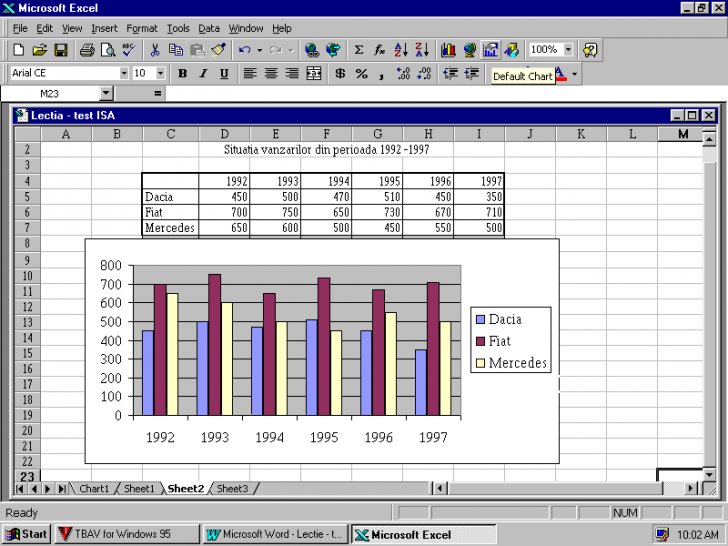Align cell contents right

tap(292, 73)
